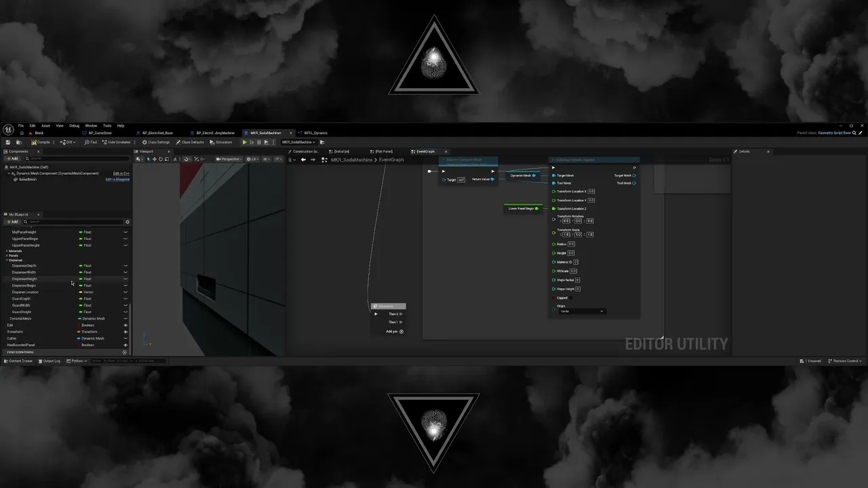Click the add Event Dispatcher plus icon
Image resolution: width=868 pixels, height=488 pixels.
[x=124, y=352]
